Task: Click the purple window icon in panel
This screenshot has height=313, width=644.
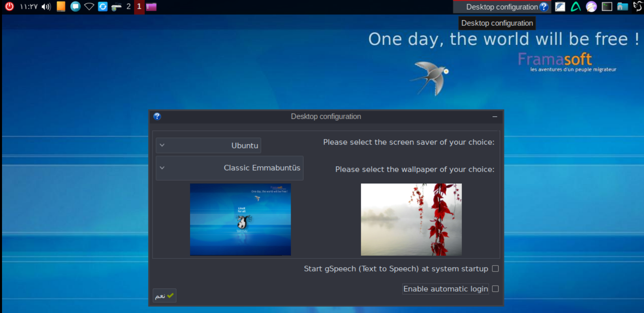Action: [x=151, y=7]
